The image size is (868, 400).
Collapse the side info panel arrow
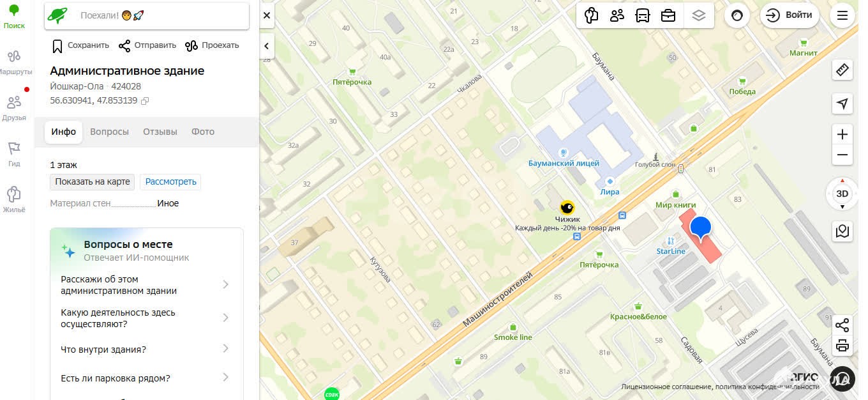pyautogui.click(x=267, y=46)
